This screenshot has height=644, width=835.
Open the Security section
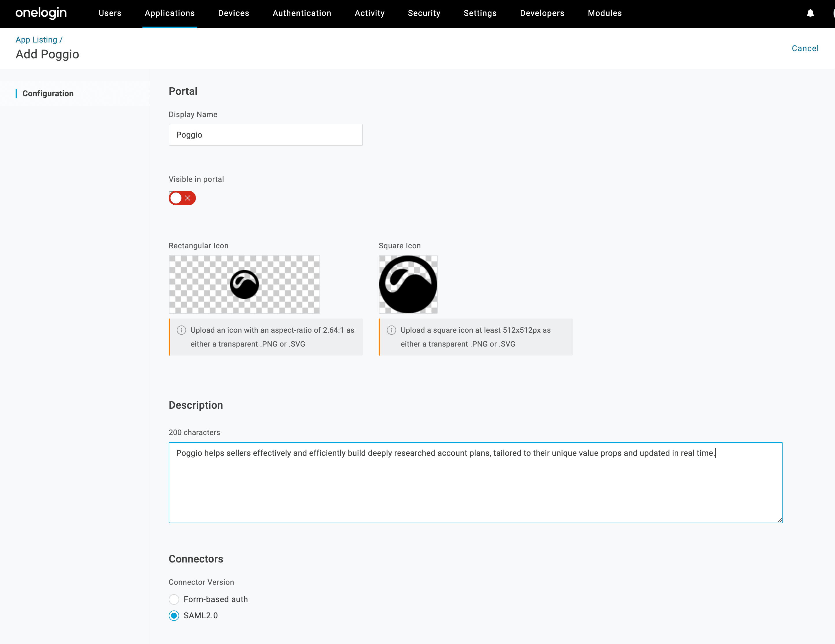click(424, 13)
